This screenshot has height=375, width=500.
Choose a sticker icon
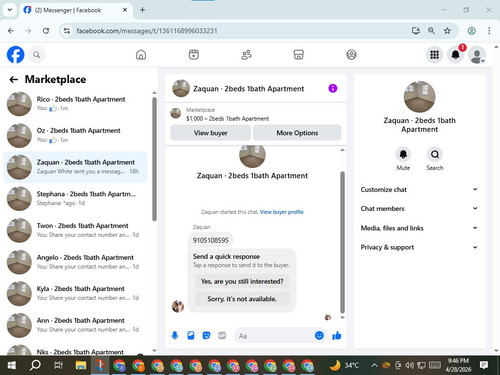(207, 335)
